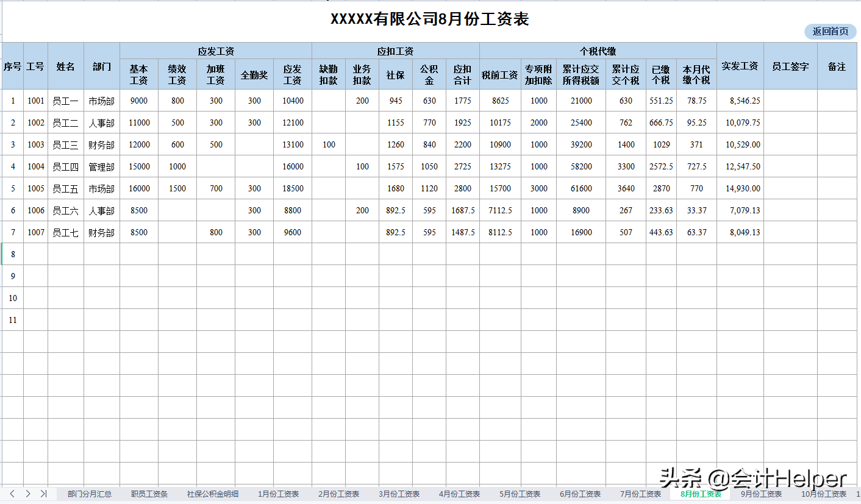This screenshot has height=504, width=861.
Task: Switch to the 7月份工资表 tab
Action: pos(641,494)
